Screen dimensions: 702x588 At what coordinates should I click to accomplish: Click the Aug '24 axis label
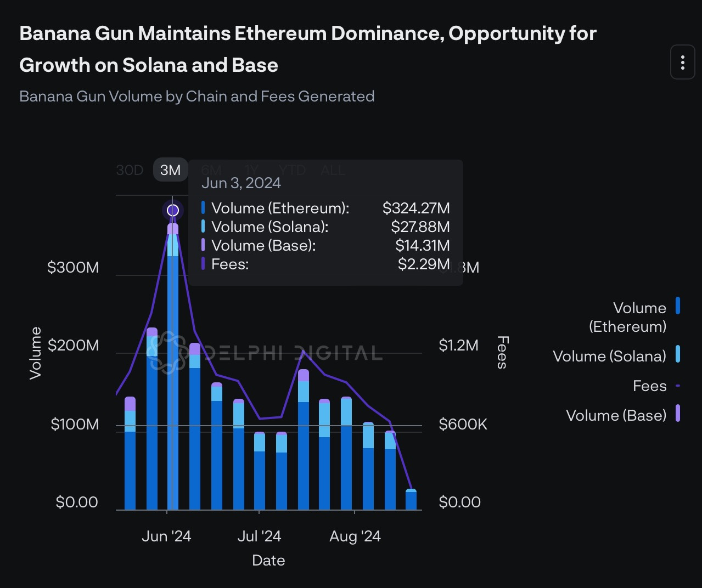tap(355, 536)
